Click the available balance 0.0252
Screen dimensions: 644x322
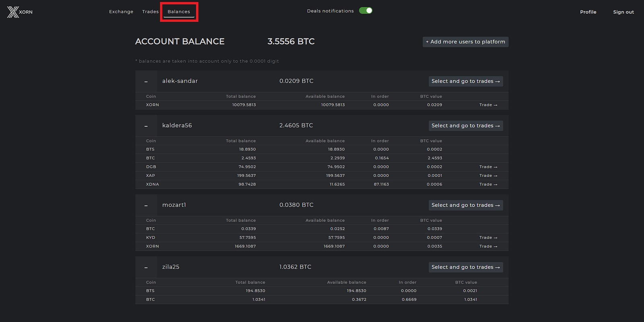pyautogui.click(x=338, y=229)
